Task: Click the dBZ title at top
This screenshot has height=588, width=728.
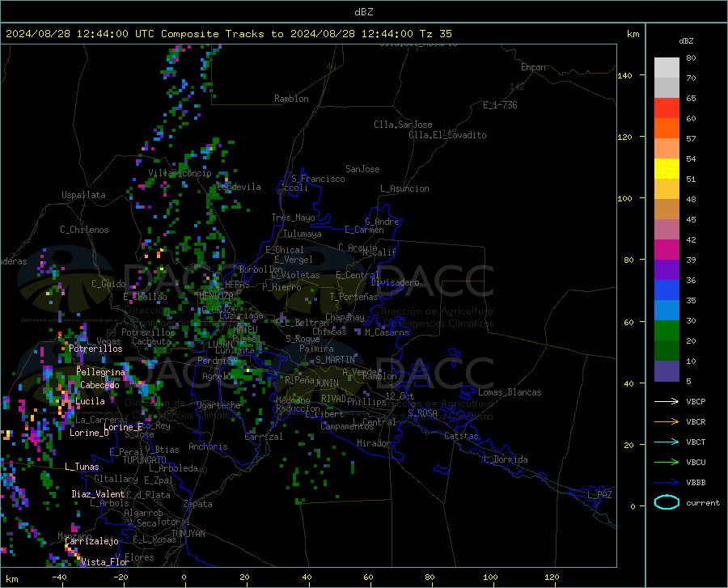Action: click(363, 12)
